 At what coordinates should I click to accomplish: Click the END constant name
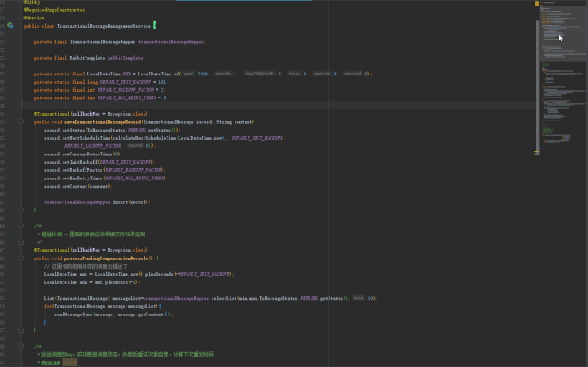tap(127, 74)
